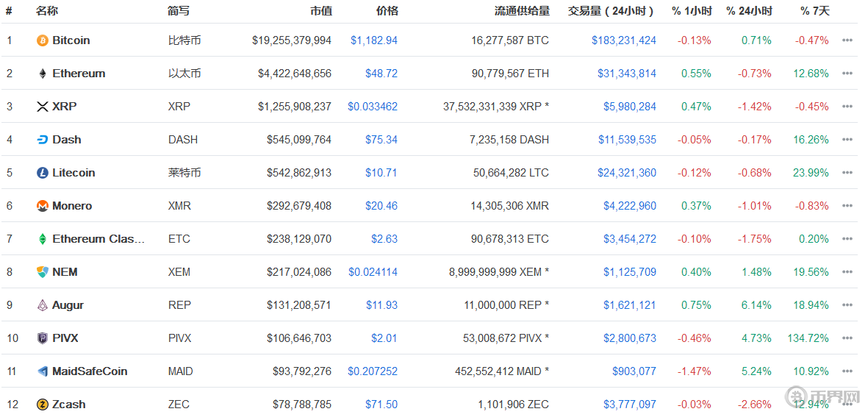Image resolution: width=868 pixels, height=417 pixels.
Task: Click the Zcash logo icon
Action: tap(43, 404)
